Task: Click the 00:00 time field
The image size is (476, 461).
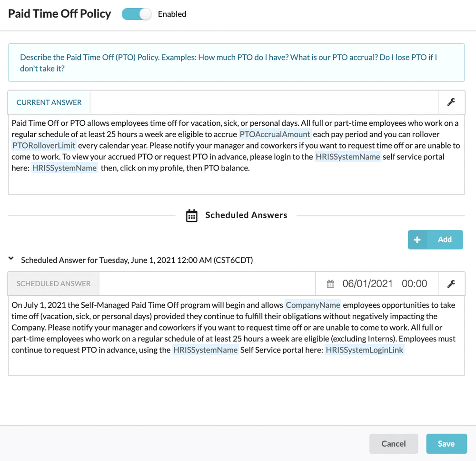Action: coord(415,284)
